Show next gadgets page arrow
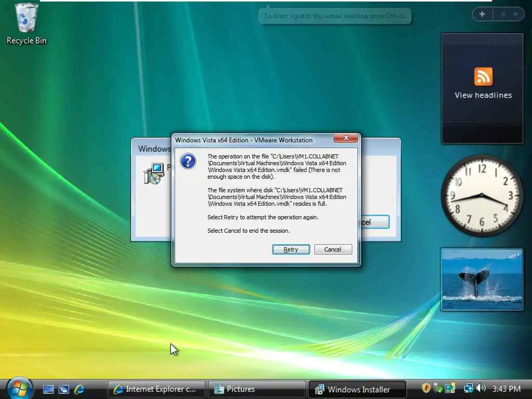The height and width of the screenshot is (399, 532). click(x=516, y=14)
